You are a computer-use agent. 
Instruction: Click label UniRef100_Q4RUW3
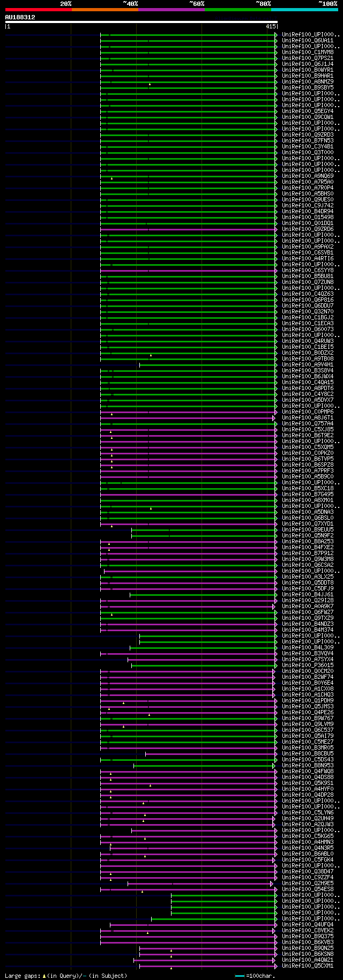[x=308, y=341]
